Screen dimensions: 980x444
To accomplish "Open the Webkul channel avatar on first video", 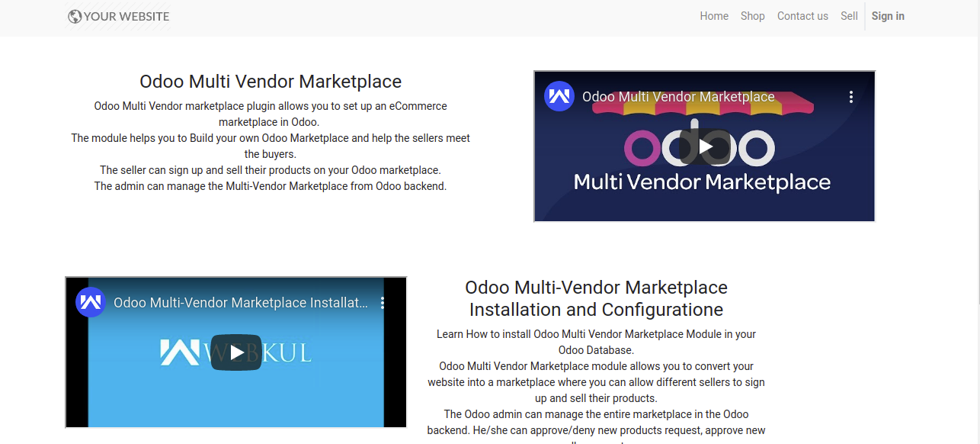I will coord(559,96).
